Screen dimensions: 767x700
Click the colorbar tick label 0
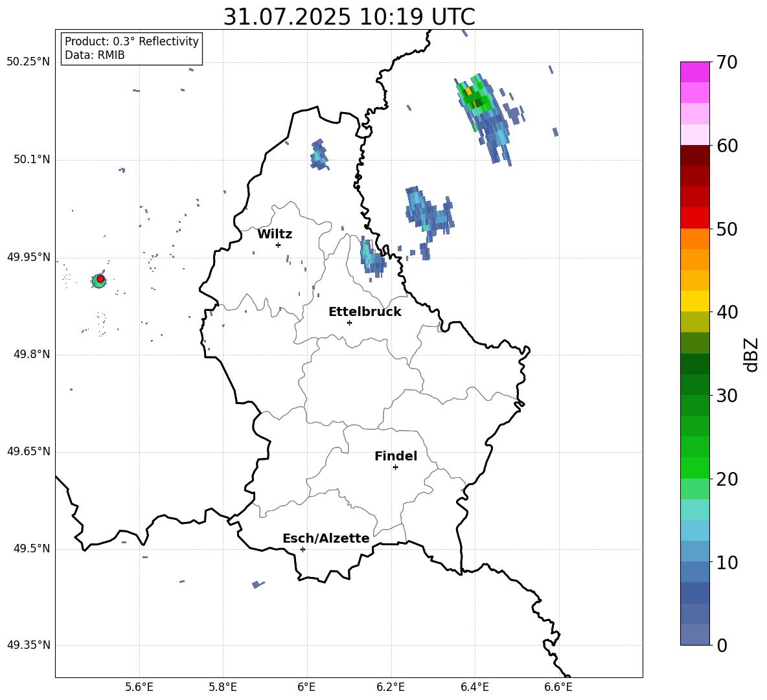[x=722, y=646]
